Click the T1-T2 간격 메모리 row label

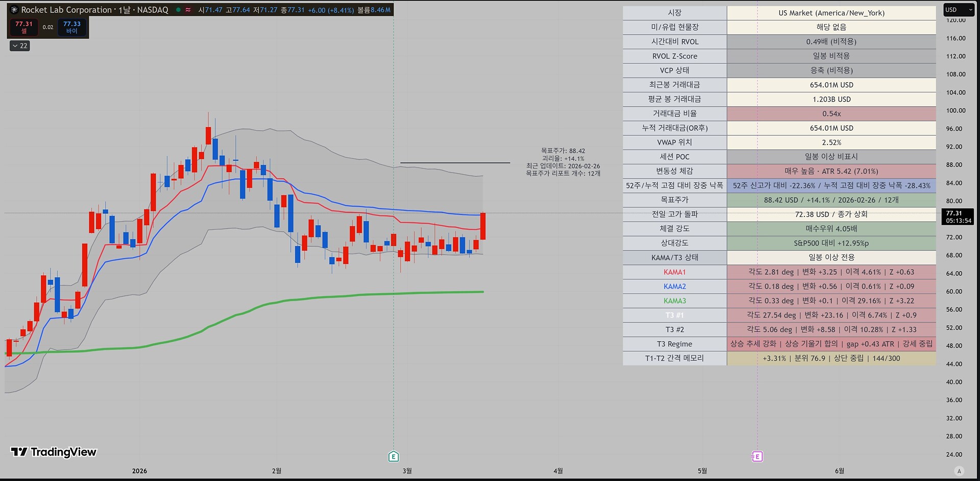click(x=675, y=358)
